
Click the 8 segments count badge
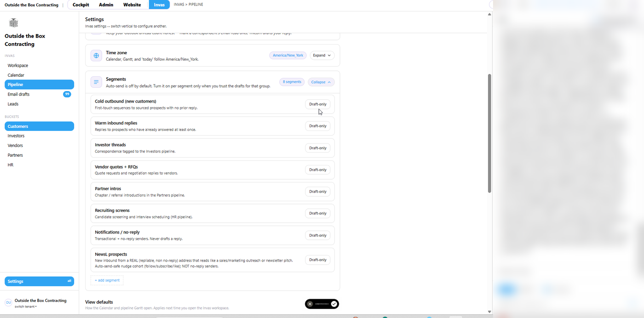tap(292, 82)
